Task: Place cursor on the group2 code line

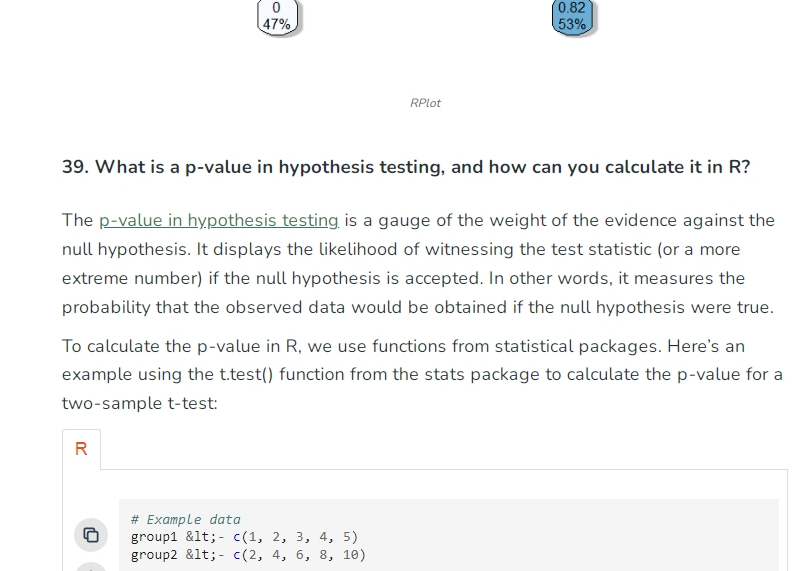Action: pos(248,554)
